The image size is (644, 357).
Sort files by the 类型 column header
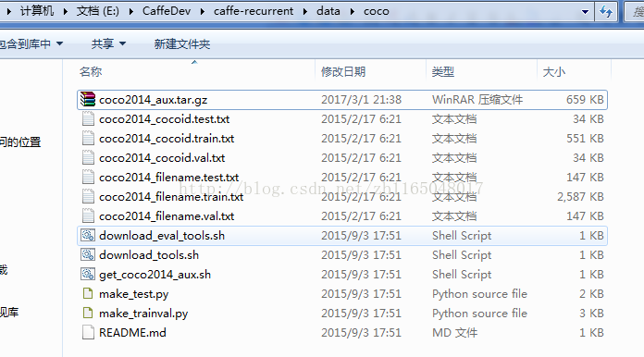[442, 72]
